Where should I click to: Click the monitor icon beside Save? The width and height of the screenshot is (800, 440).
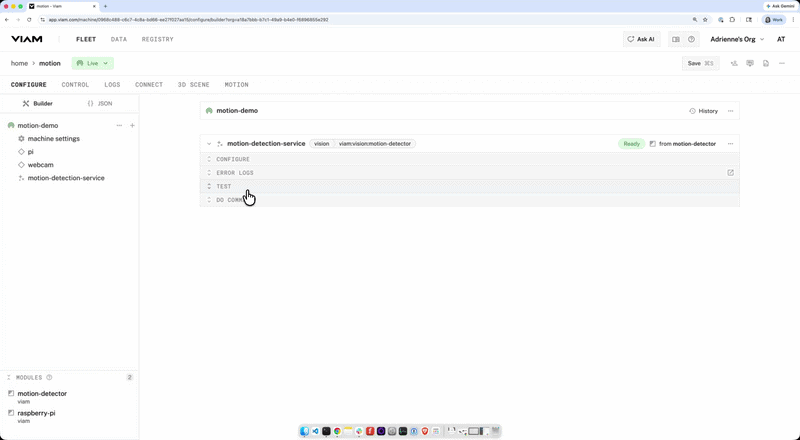[749, 63]
